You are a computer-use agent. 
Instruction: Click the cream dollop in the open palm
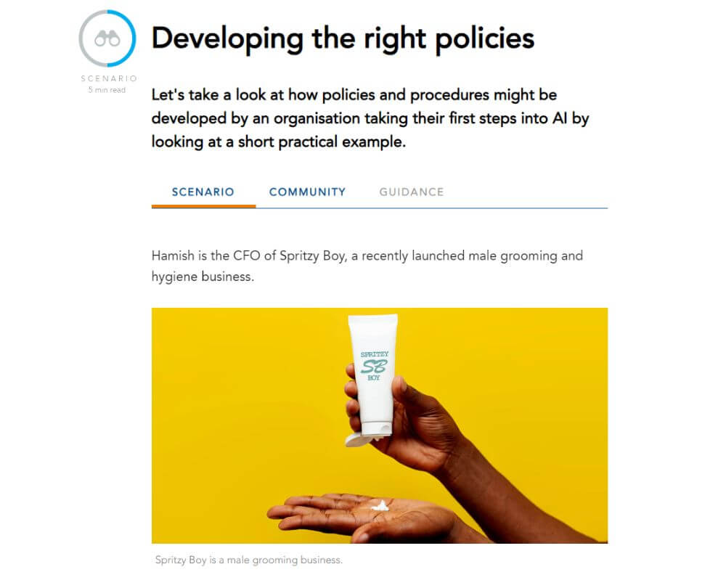[380, 505]
